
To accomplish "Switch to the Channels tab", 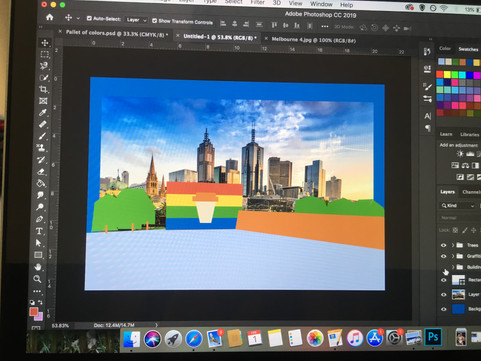I will (471, 192).
